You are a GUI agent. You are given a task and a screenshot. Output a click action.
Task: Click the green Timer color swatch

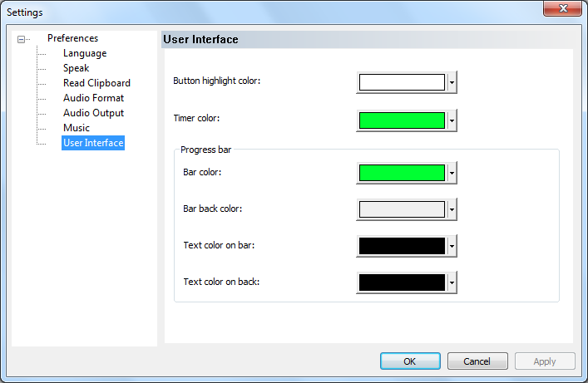pos(402,120)
